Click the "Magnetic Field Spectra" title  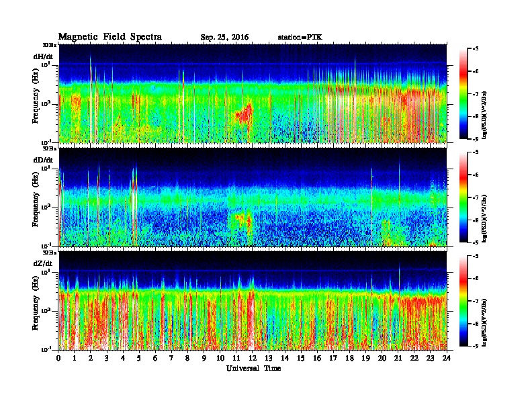(110, 37)
